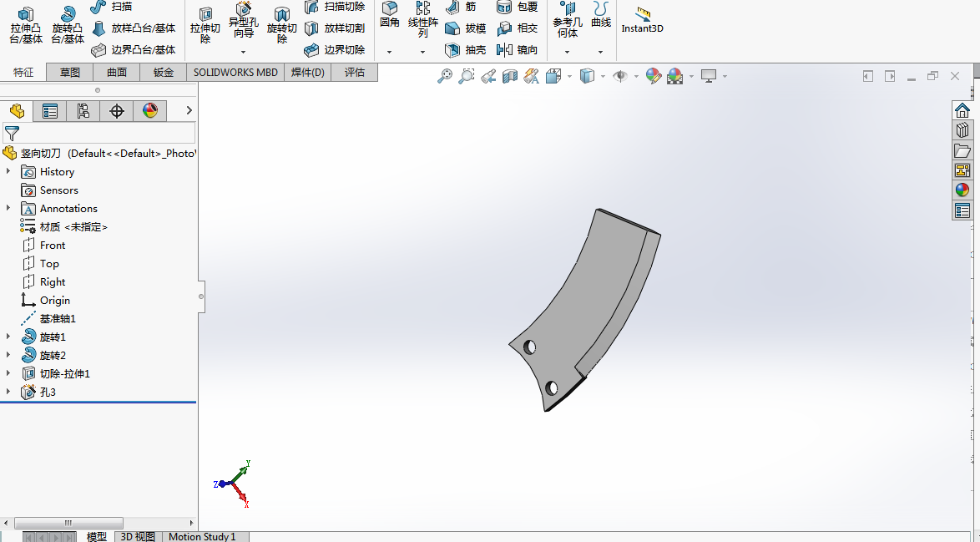Screen dimensions: 980x542
Task: Select the Extruded Boss/Base (拉伸凸台/基体) tool
Action: (x=26, y=25)
